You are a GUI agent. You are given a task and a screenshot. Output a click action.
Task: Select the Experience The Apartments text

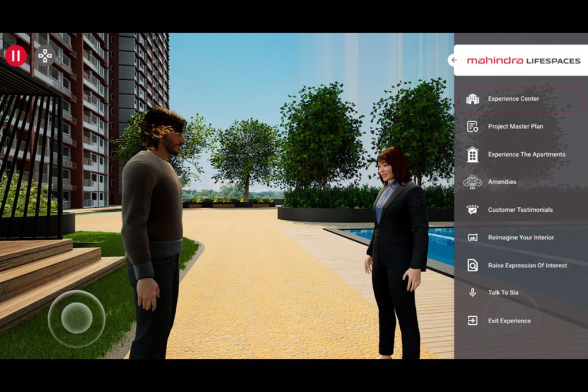[527, 154]
